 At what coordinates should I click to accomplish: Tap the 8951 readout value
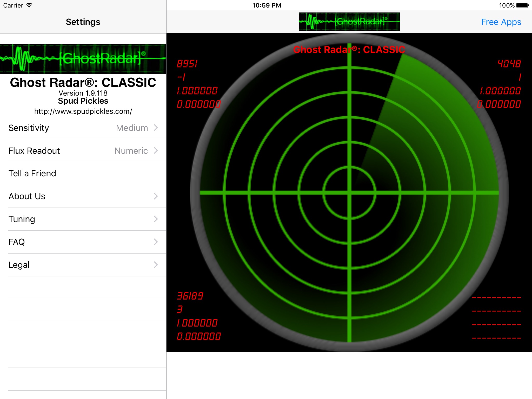click(187, 64)
